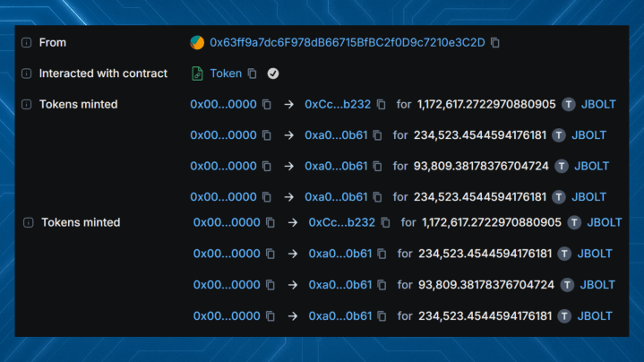Open 0xCc...b232 in the upper Tokens minted section
The width and height of the screenshot is (644, 362).
338,104
